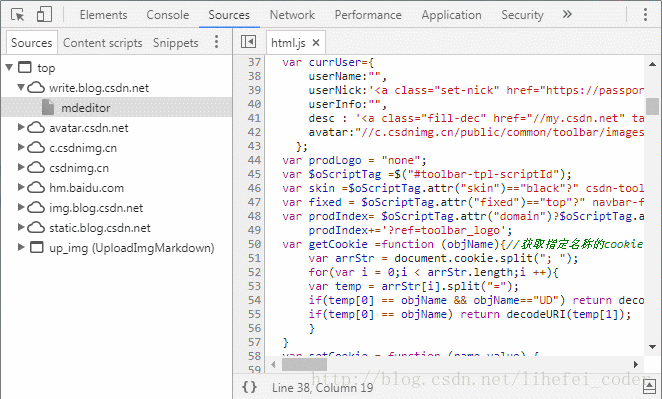Open the Network panel

[292, 15]
